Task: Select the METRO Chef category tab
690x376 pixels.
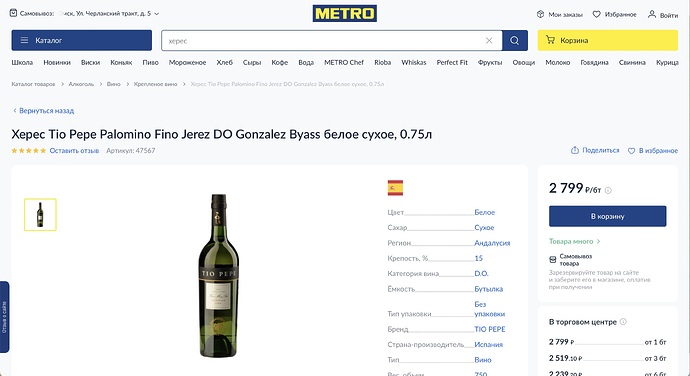Action: 344,63
